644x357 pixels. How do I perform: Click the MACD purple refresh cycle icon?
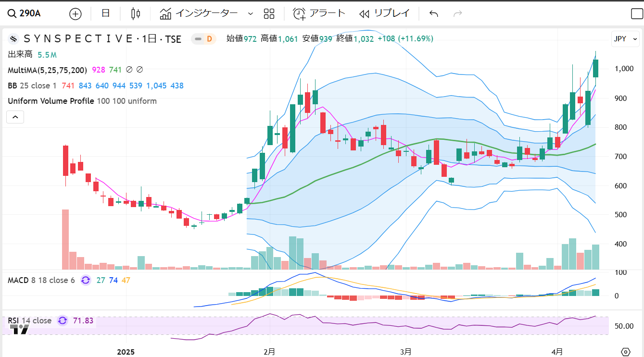(x=86, y=280)
